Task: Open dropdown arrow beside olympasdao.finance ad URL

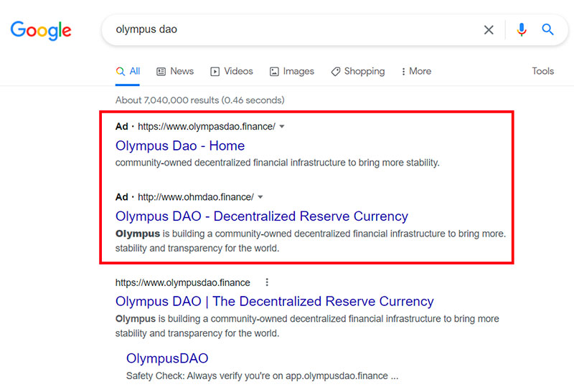Action: (x=282, y=127)
